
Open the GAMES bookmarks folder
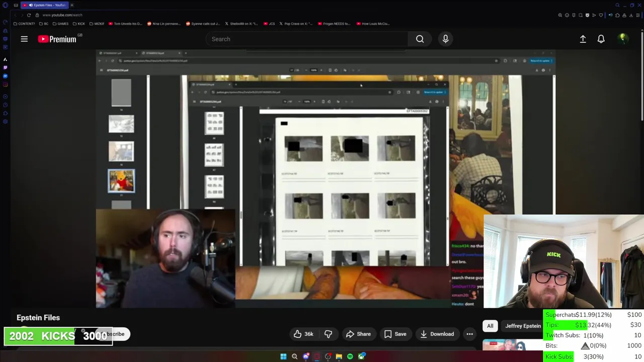point(60,24)
